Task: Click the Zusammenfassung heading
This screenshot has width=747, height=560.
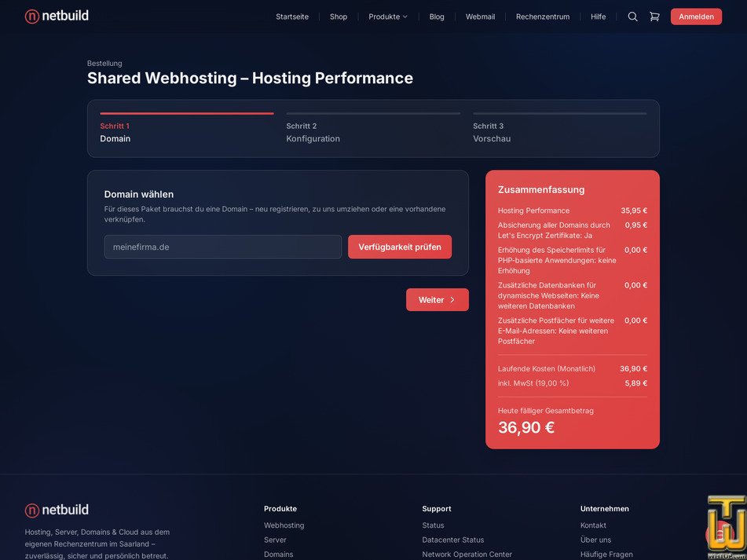Action: click(541, 189)
